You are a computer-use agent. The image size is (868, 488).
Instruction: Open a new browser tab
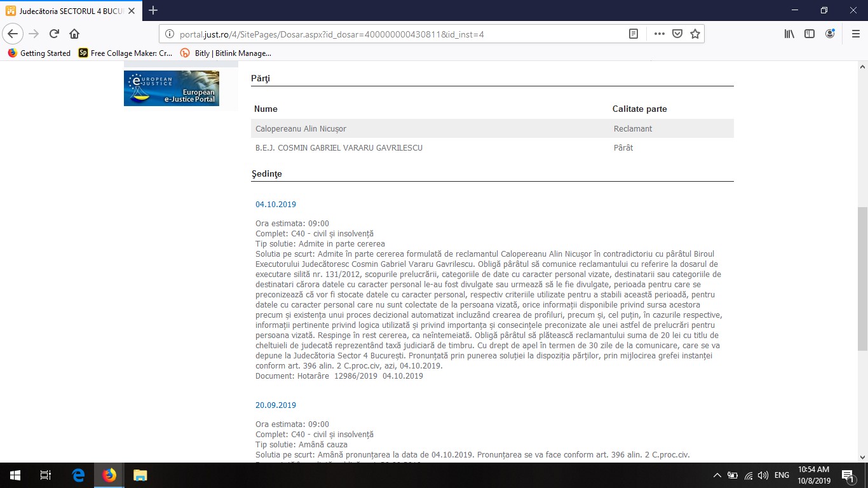coord(153,10)
